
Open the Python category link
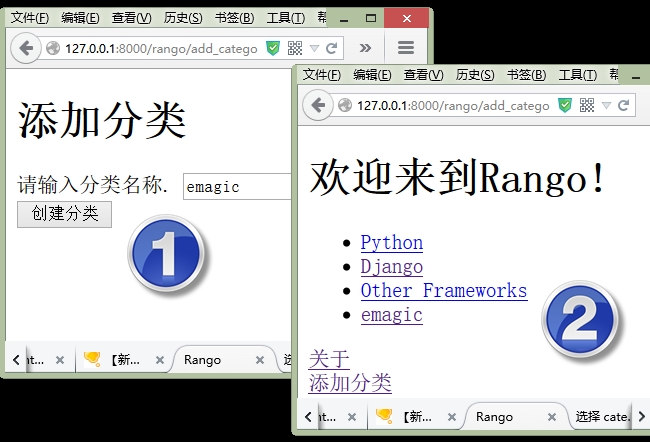(x=392, y=243)
